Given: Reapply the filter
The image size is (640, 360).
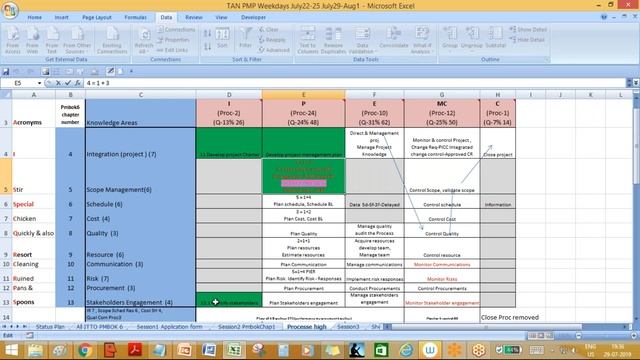Looking at the screenshot, I should (272, 40).
